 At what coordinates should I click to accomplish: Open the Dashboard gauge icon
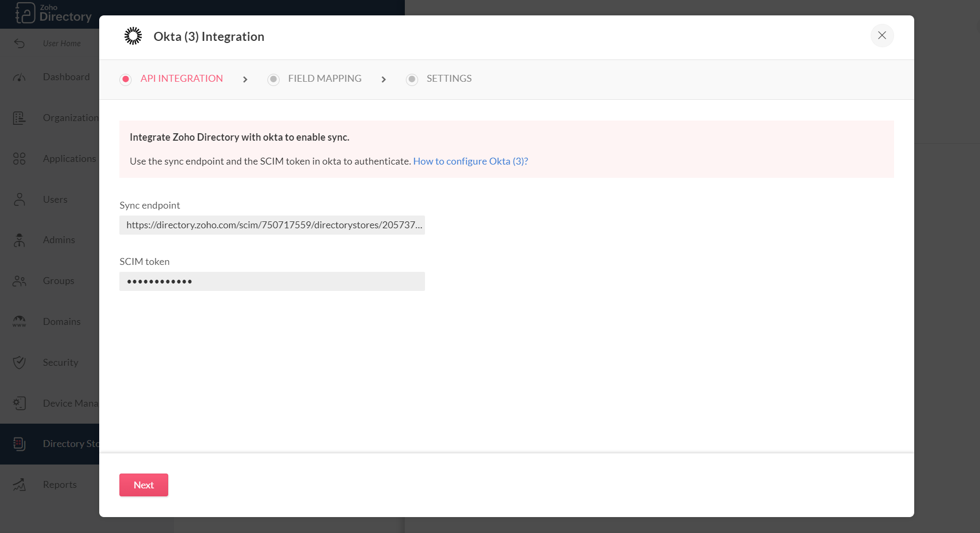coord(20,78)
